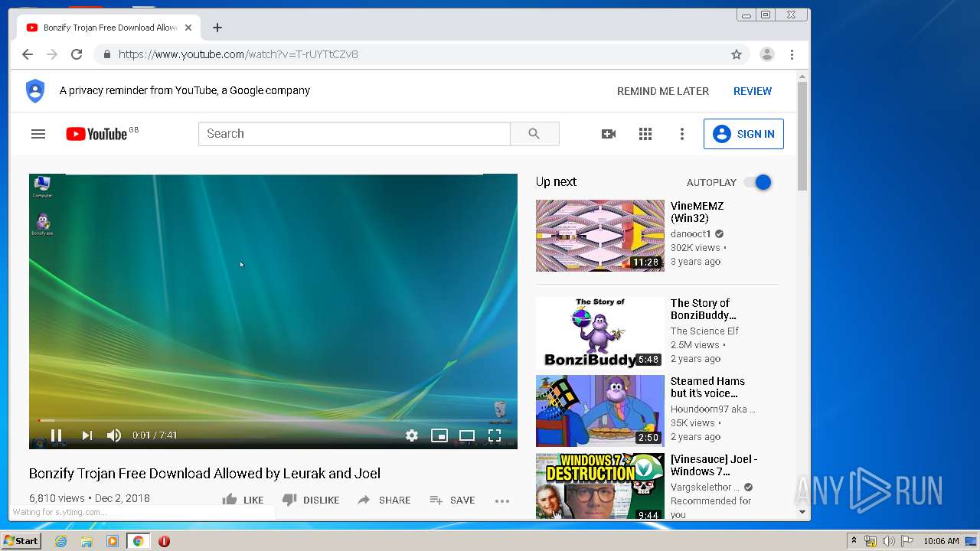Bookmark this page with star icon
Viewport: 980px width, 551px height.
pyautogui.click(x=737, y=54)
